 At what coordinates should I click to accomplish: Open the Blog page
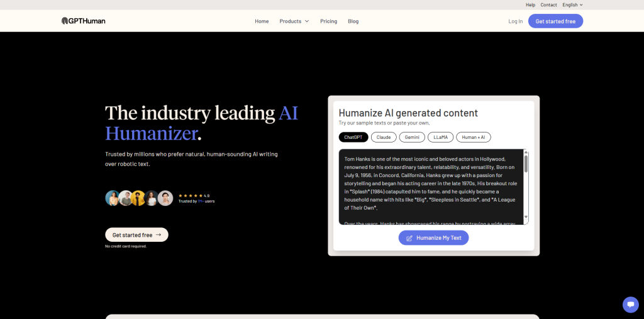[x=353, y=21]
